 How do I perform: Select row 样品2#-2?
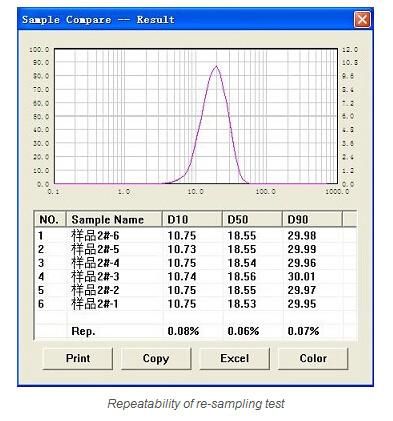click(195, 290)
